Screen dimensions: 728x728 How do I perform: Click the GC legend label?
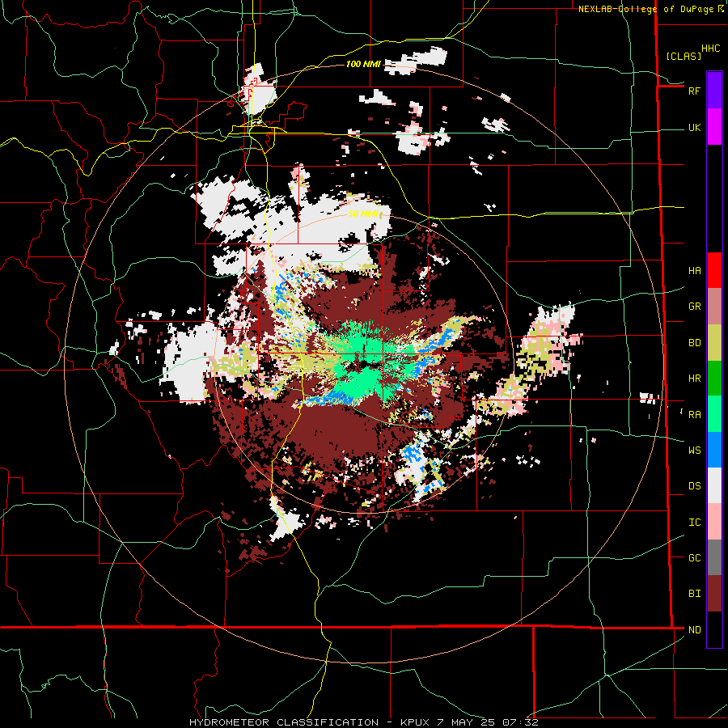click(x=694, y=558)
